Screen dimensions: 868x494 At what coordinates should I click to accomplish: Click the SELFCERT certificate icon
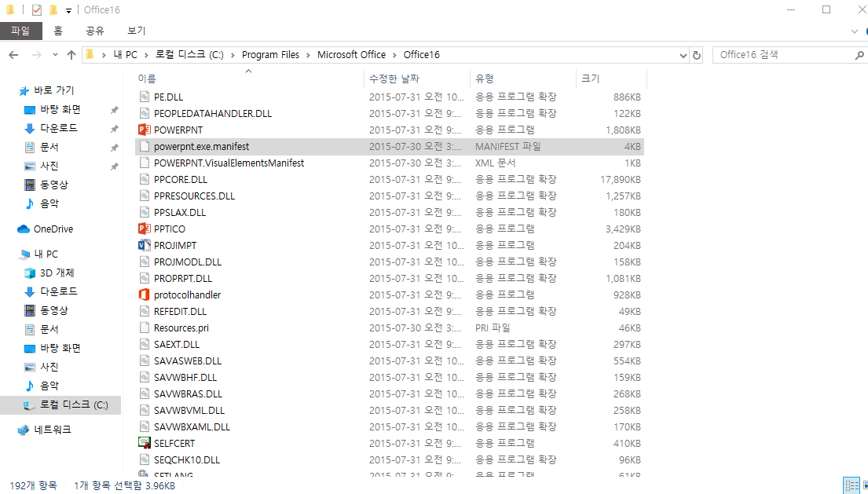pos(144,443)
